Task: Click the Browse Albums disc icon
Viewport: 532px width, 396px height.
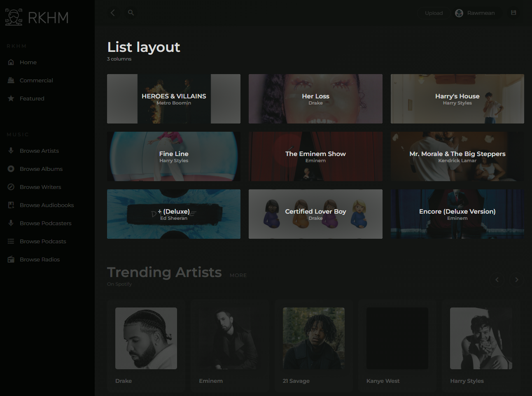Action: [x=11, y=169]
